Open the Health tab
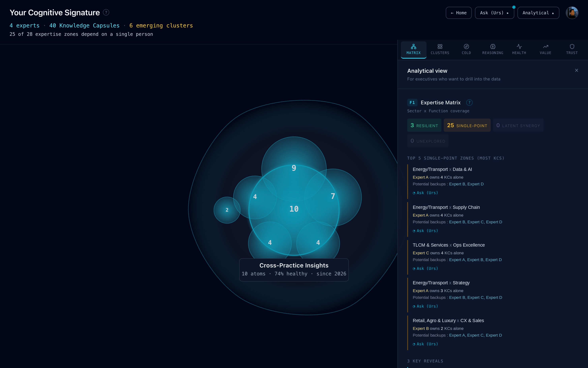Image resolution: width=588 pixels, height=368 pixels. 519,50
